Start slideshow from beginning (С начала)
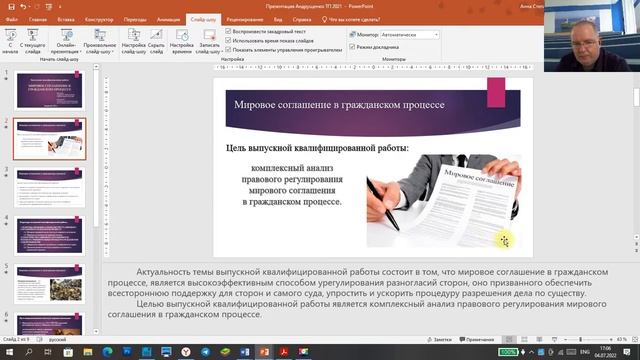 click(x=10, y=41)
